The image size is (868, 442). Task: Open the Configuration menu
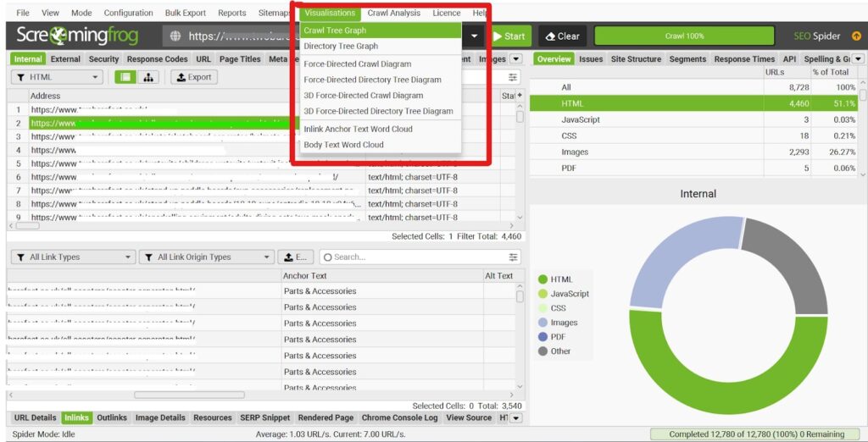pyautogui.click(x=129, y=13)
